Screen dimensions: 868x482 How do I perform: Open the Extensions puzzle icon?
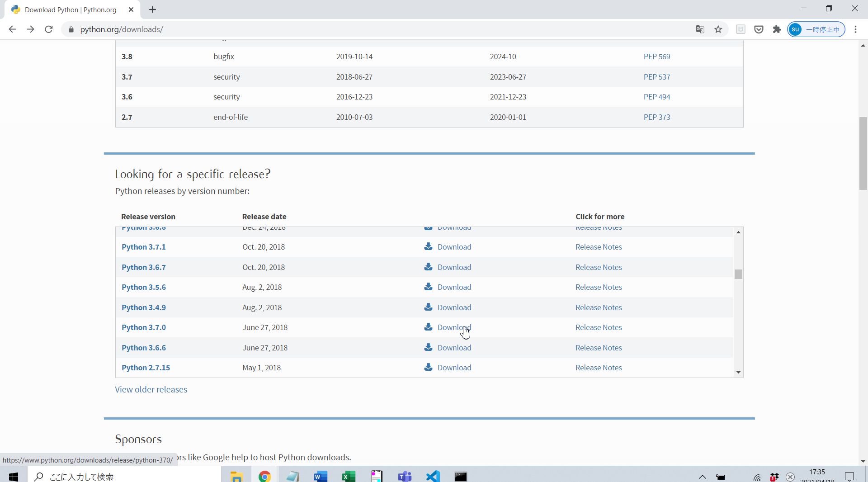click(777, 29)
